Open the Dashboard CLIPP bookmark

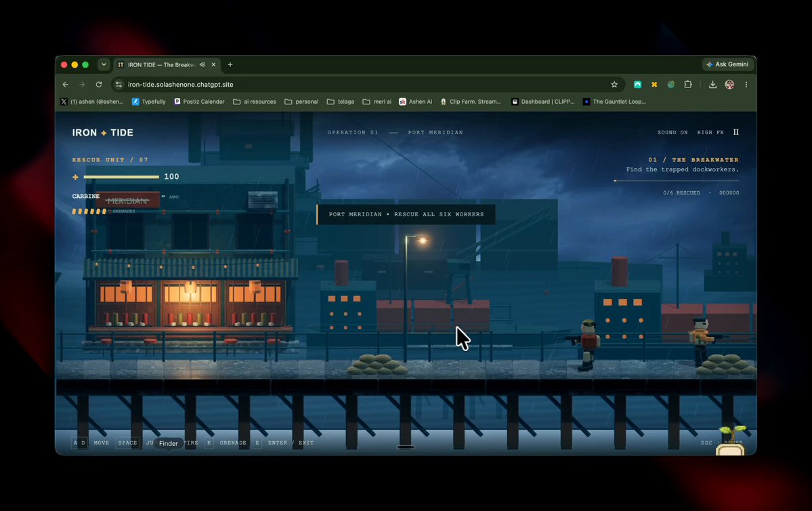(x=542, y=102)
